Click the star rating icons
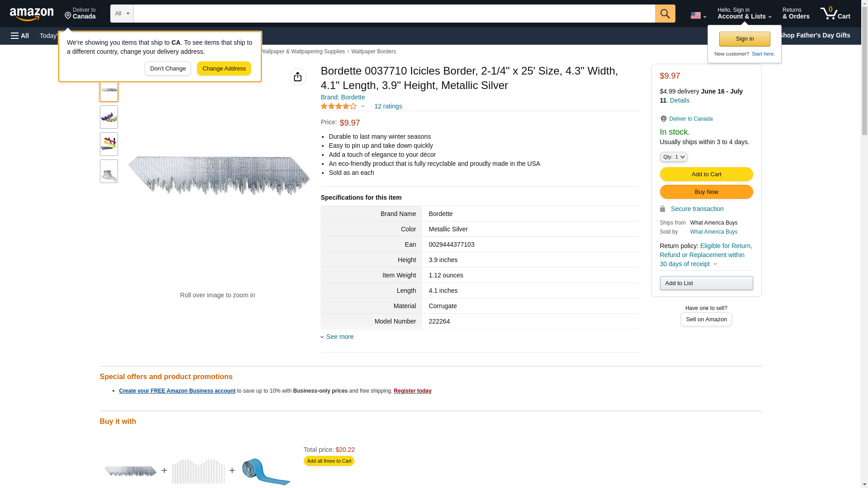 [339, 106]
